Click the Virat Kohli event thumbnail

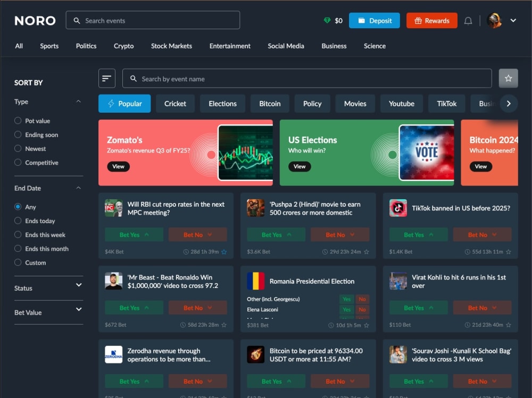(398, 281)
